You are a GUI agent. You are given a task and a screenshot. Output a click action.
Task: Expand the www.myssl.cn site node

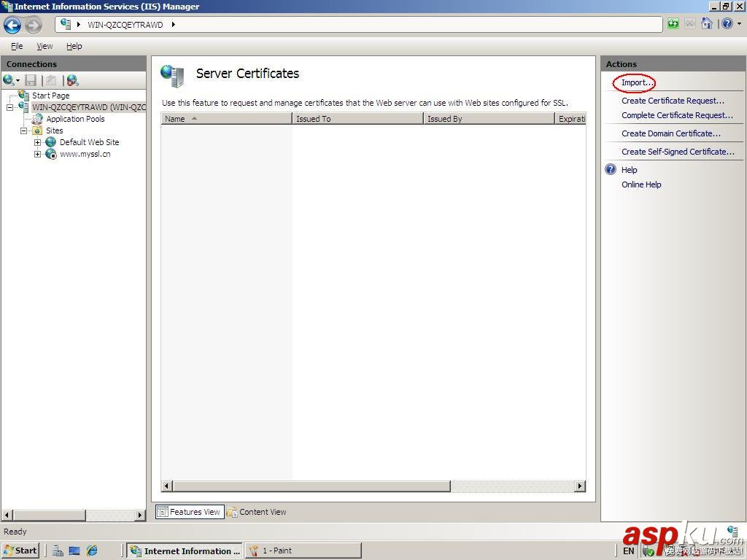37,154
